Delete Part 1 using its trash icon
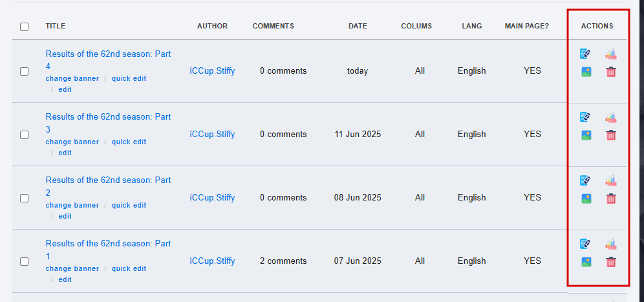The height and width of the screenshot is (302, 644). click(x=611, y=262)
